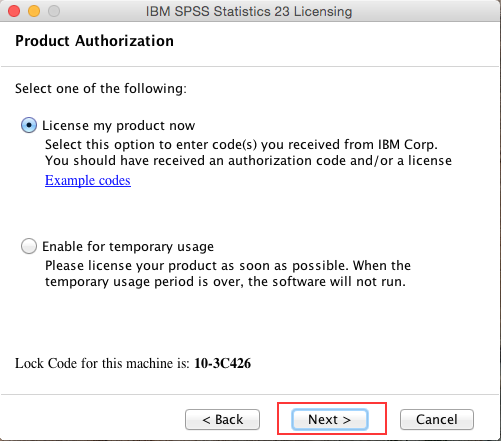Click the "Product Authorization" heading
This screenshot has height=441, width=501.
(x=94, y=41)
